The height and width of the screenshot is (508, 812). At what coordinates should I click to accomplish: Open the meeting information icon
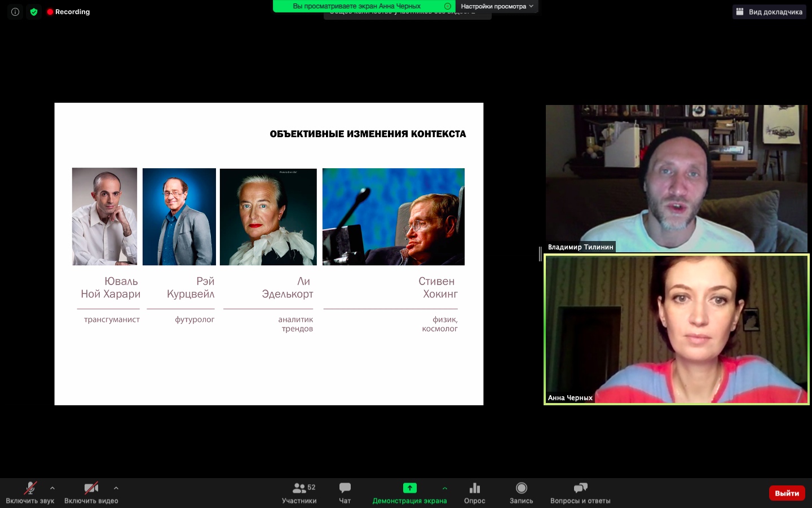15,12
